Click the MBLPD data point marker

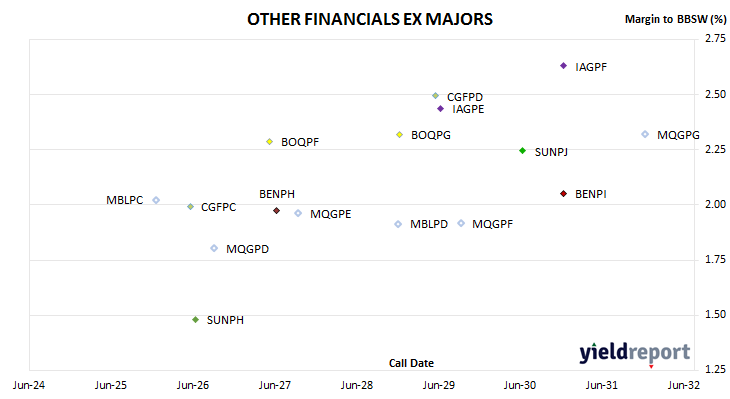tap(398, 224)
